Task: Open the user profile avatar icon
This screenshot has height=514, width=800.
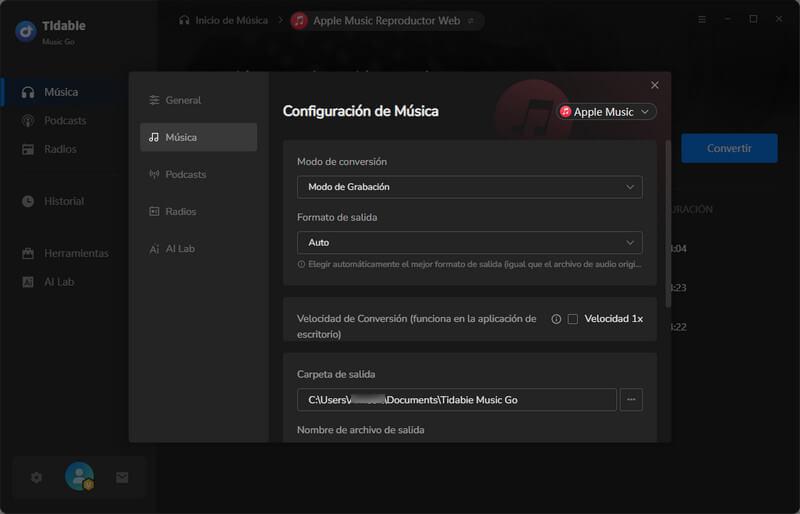Action: pos(79,477)
